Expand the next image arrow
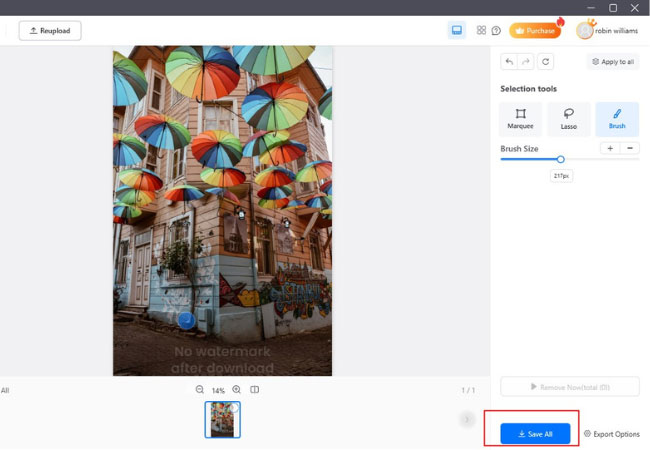The image size is (650, 450). pyautogui.click(x=466, y=420)
